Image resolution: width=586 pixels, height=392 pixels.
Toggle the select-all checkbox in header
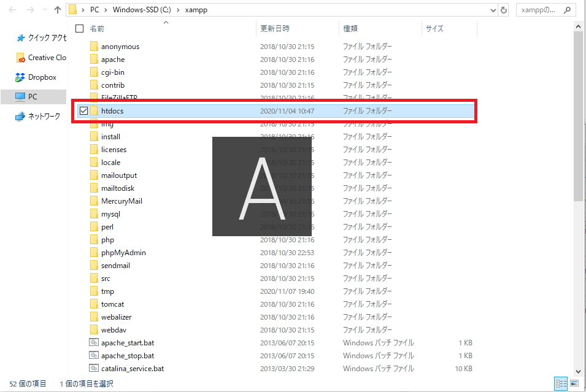tap(79, 29)
